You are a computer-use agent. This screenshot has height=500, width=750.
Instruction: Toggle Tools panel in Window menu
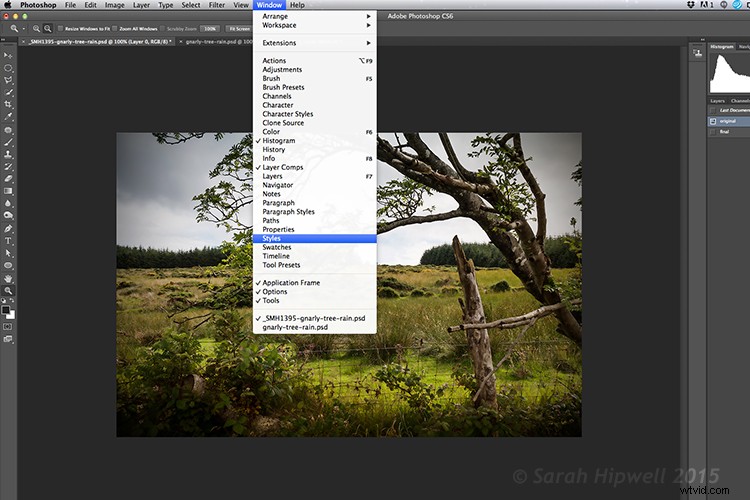click(x=315, y=301)
